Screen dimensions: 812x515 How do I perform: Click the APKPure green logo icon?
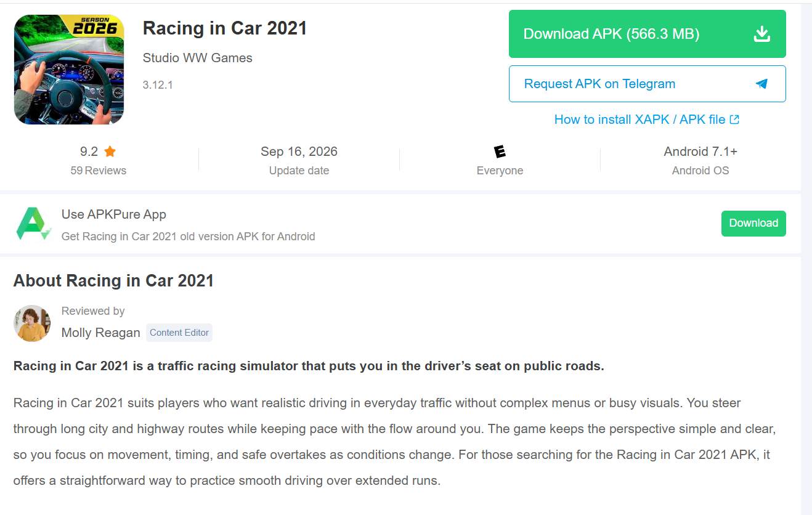tap(33, 224)
